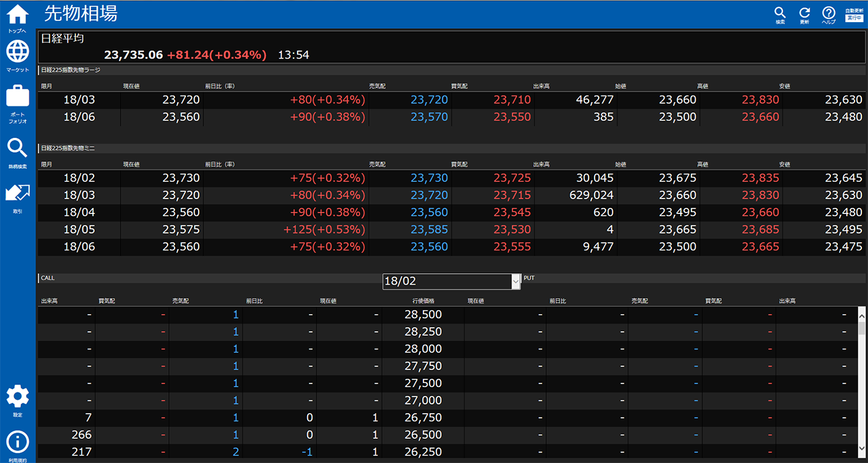Viewport: 868px width, 463px height.
Task: Select the 28,000 strike price
Action: point(424,349)
